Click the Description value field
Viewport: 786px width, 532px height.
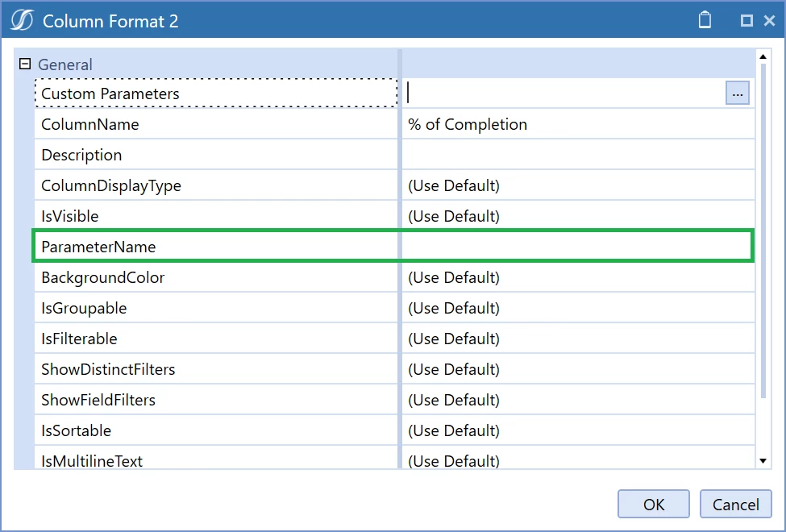[578, 155]
